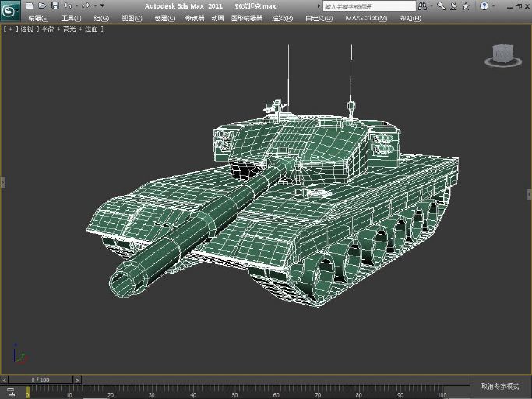Viewport: 532px width, 399px height.
Task: Click the Help question mark icon
Action: (484, 6)
